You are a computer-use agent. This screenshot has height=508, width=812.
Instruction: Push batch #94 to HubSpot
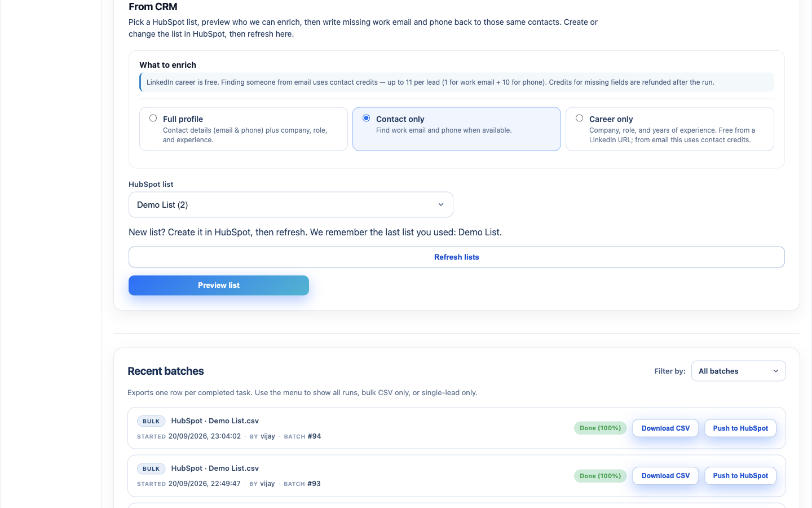coord(740,428)
